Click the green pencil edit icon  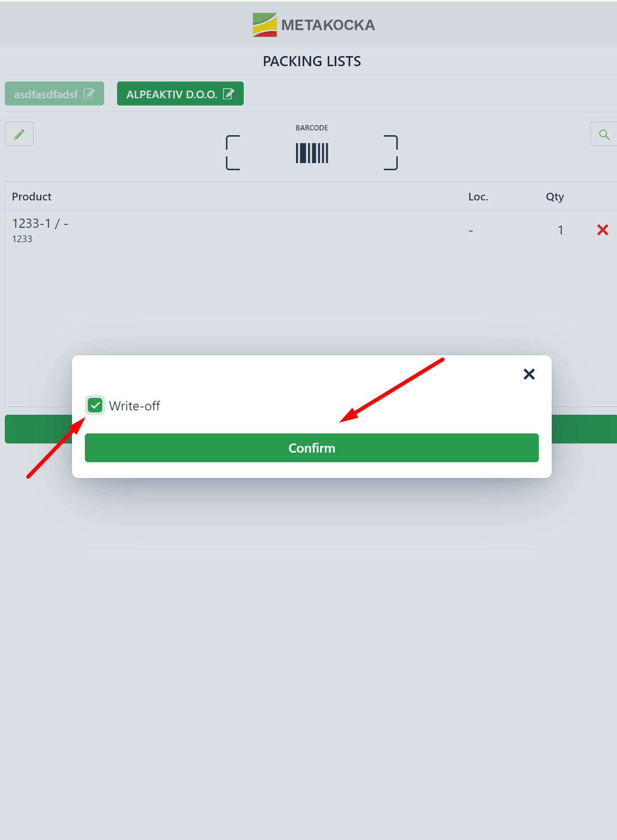click(x=19, y=134)
